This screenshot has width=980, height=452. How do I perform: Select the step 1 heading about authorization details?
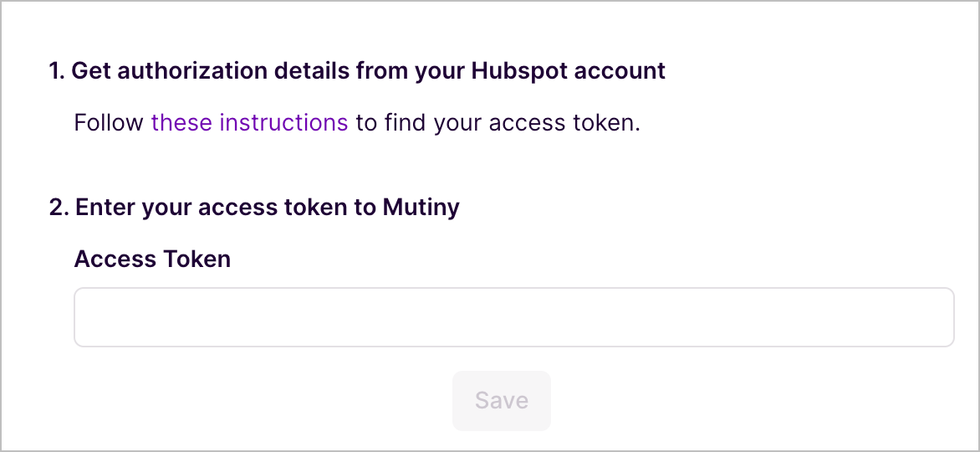357,71
